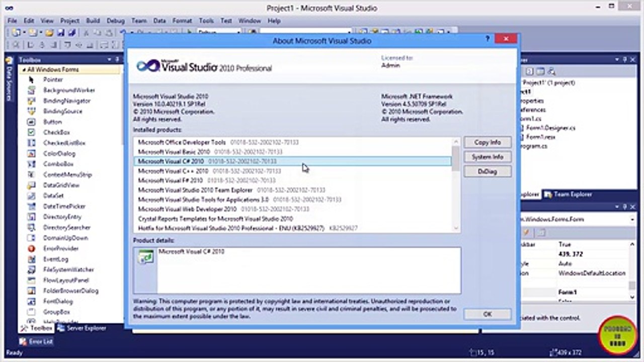Open the New Project icon dropdown arrow
This screenshot has height=362, width=644.
pyautogui.click(x=24, y=33)
